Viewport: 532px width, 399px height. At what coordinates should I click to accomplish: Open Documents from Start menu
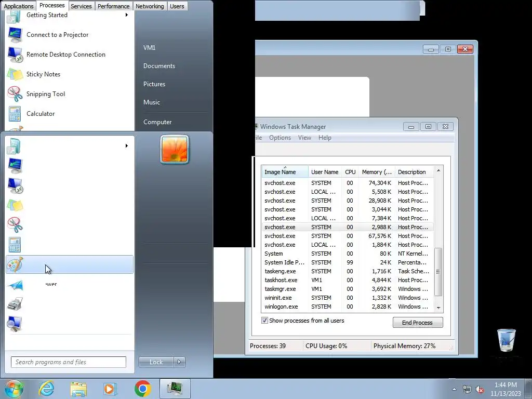point(159,66)
